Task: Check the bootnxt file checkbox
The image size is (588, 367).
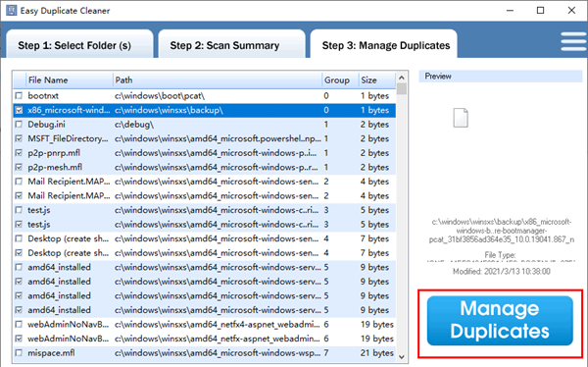Action: tap(19, 96)
